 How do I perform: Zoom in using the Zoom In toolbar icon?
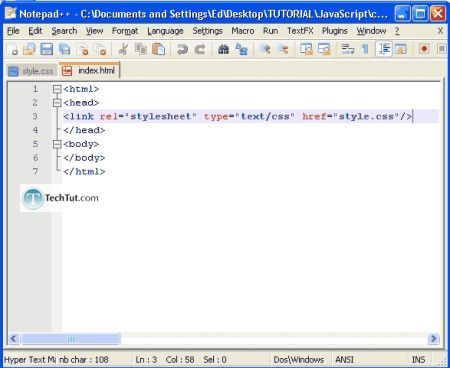coord(266,49)
